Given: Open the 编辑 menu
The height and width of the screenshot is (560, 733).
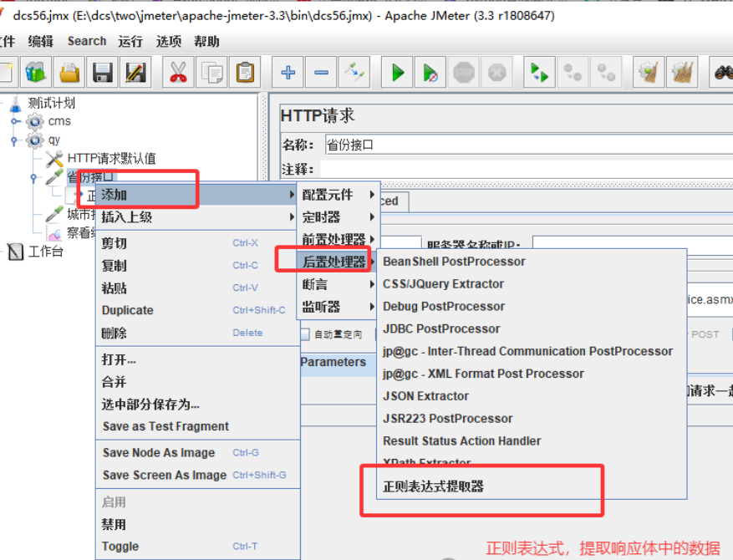Looking at the screenshot, I should pos(41,42).
